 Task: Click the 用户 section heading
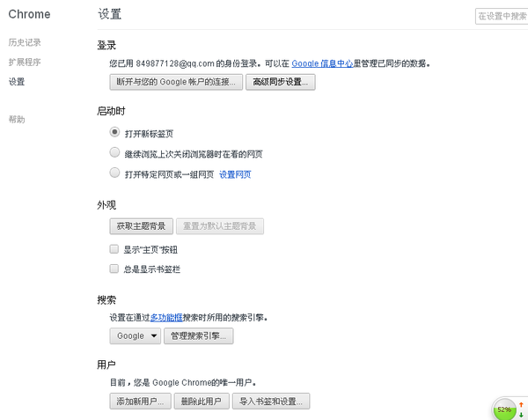(x=106, y=365)
